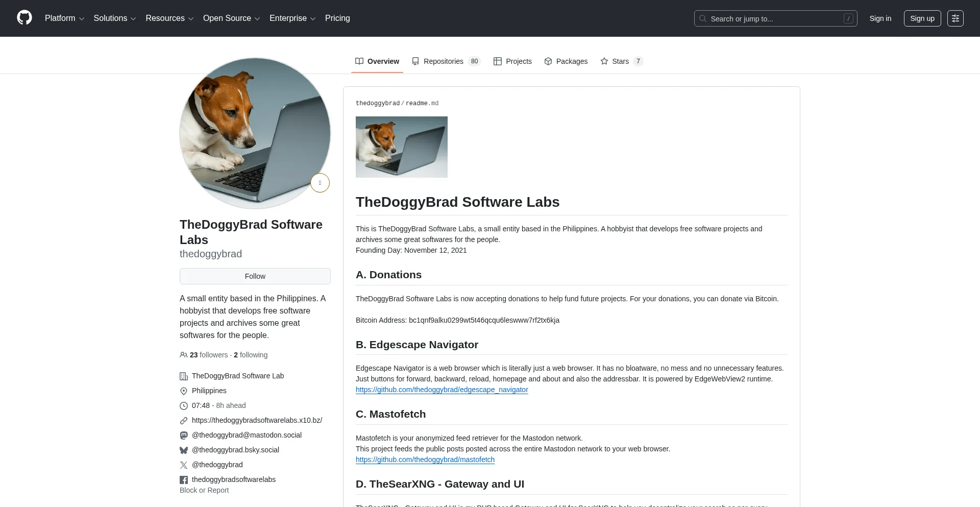Click the link icon beside the website URL
The image size is (980, 507).
pyautogui.click(x=184, y=420)
